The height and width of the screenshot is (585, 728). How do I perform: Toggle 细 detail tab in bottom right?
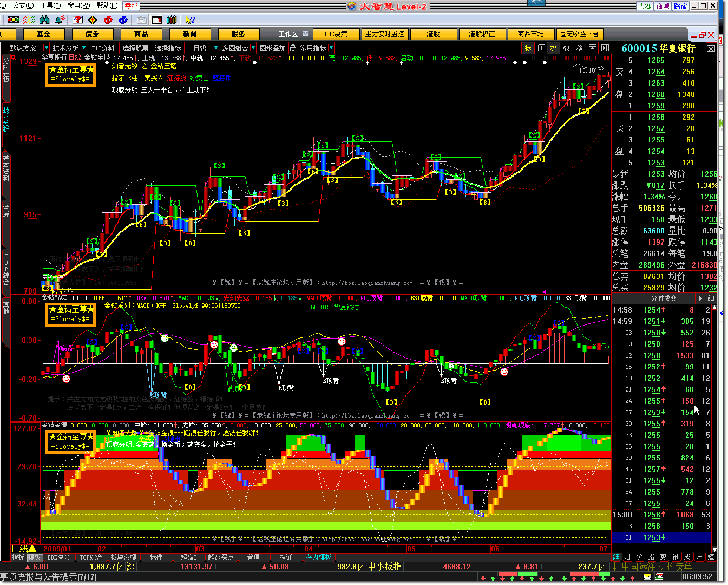[616, 557]
